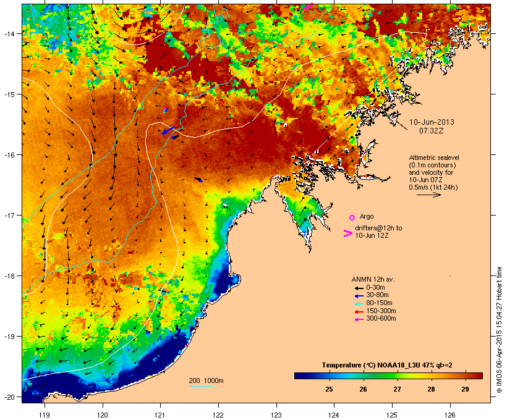507x420 pixels.
Task: Click latitude axis label '-19'
Action: [9, 337]
